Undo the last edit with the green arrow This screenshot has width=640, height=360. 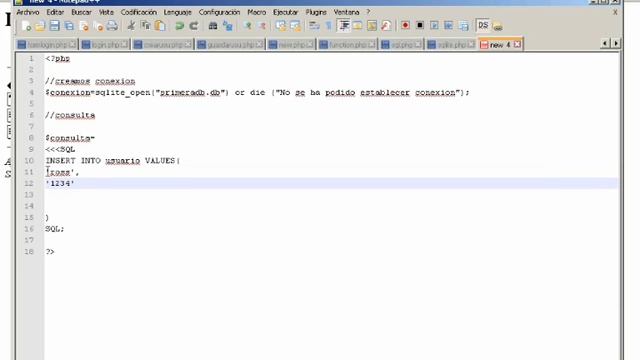[179, 26]
